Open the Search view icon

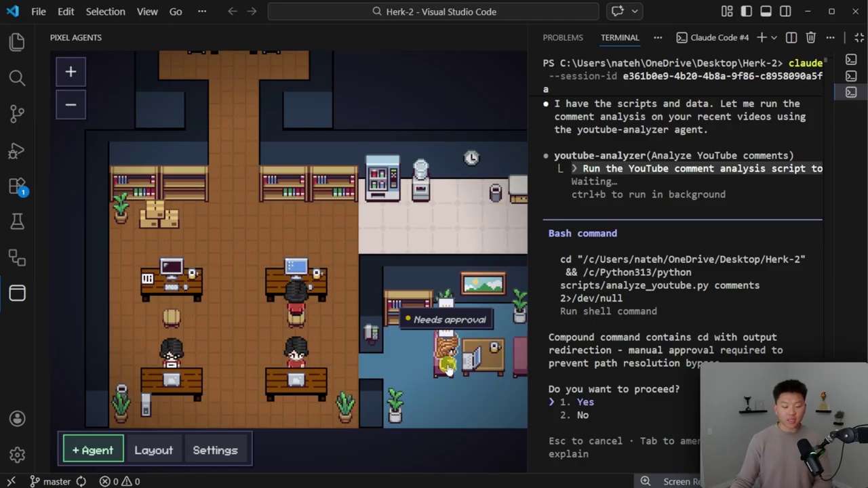coord(17,78)
